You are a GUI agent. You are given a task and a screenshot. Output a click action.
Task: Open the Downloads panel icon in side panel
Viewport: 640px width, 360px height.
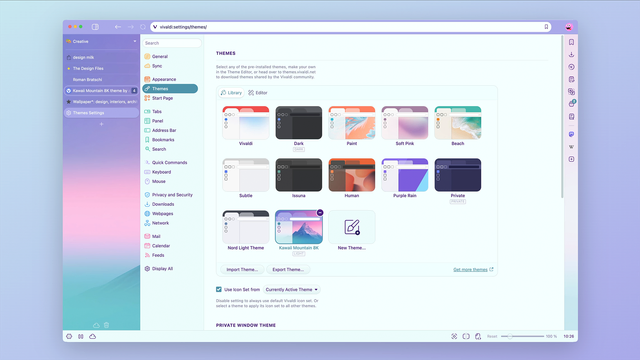[x=571, y=54]
